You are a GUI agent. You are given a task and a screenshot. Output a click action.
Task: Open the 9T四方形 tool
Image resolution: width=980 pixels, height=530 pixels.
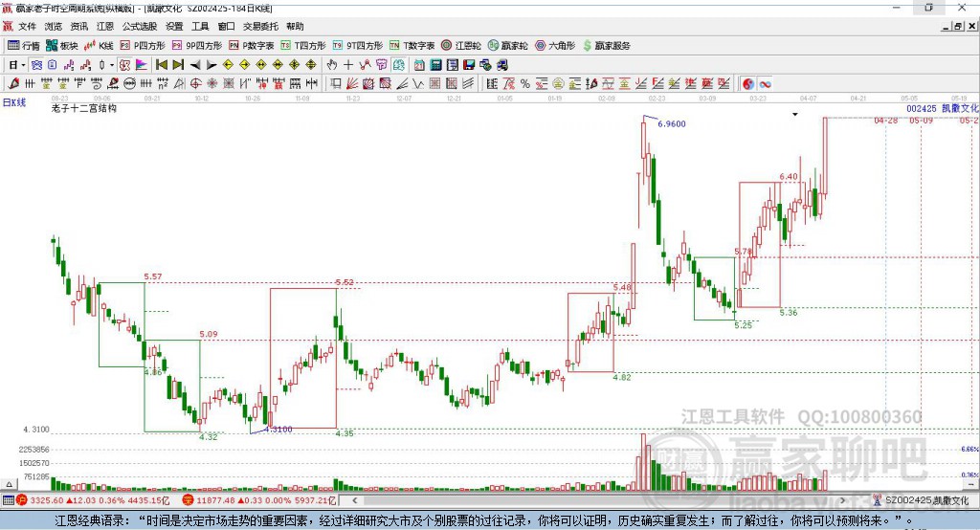(358, 46)
